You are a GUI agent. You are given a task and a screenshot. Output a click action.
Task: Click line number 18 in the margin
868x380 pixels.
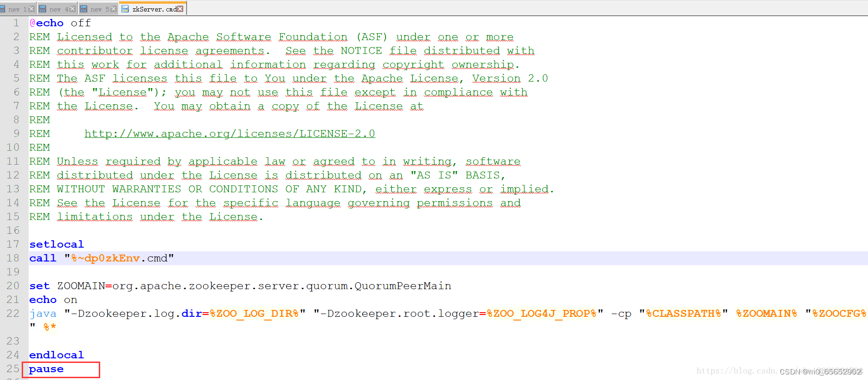tap(13, 258)
